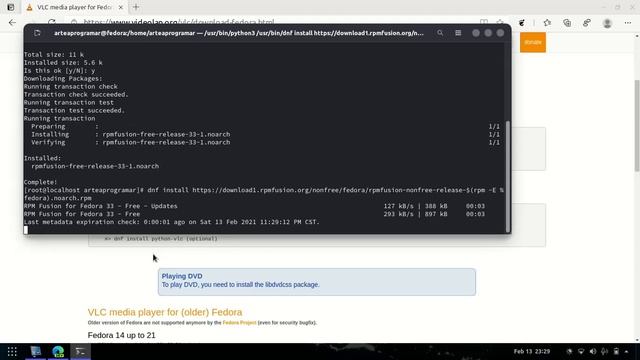Open the Edge profile avatar
This screenshot has height=360, width=640.
607,23
